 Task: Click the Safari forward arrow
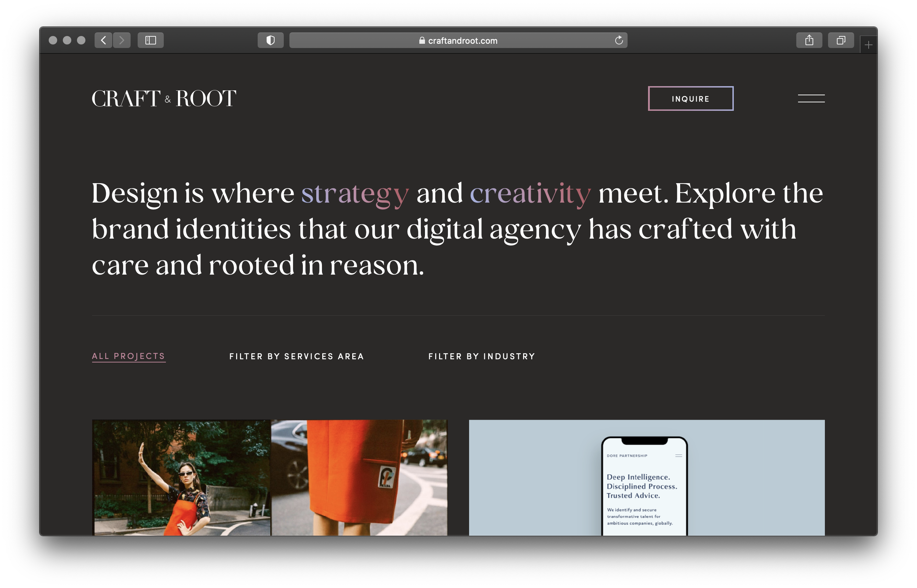pos(122,40)
